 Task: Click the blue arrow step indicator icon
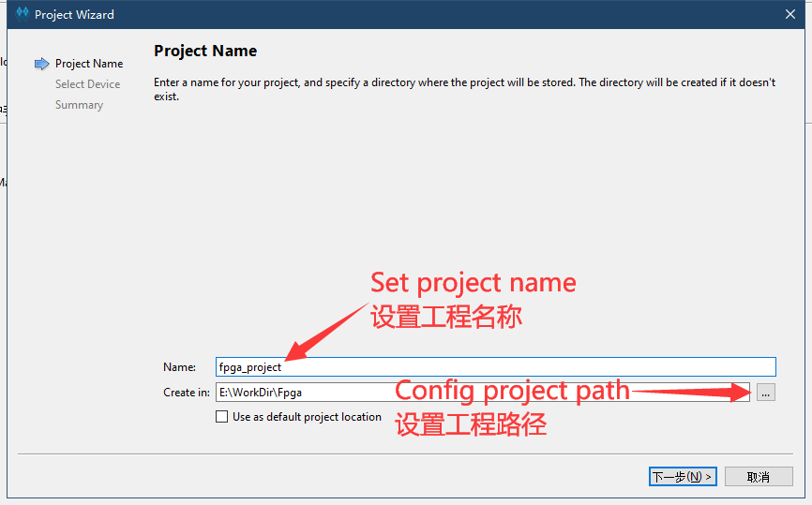point(41,64)
